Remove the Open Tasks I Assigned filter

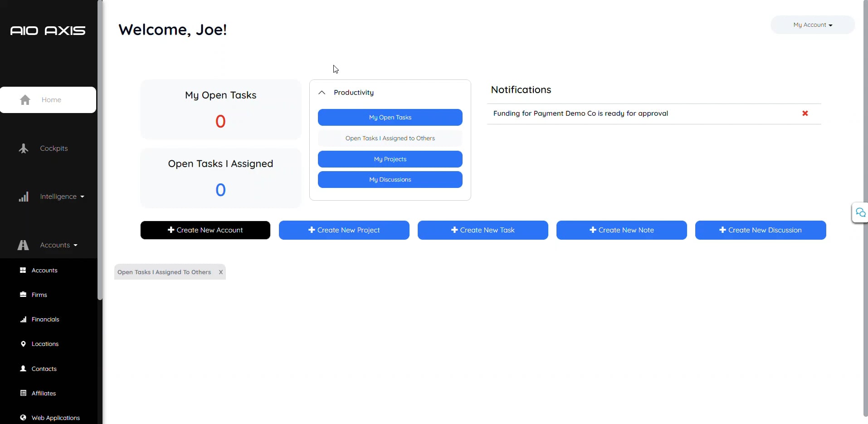click(221, 272)
